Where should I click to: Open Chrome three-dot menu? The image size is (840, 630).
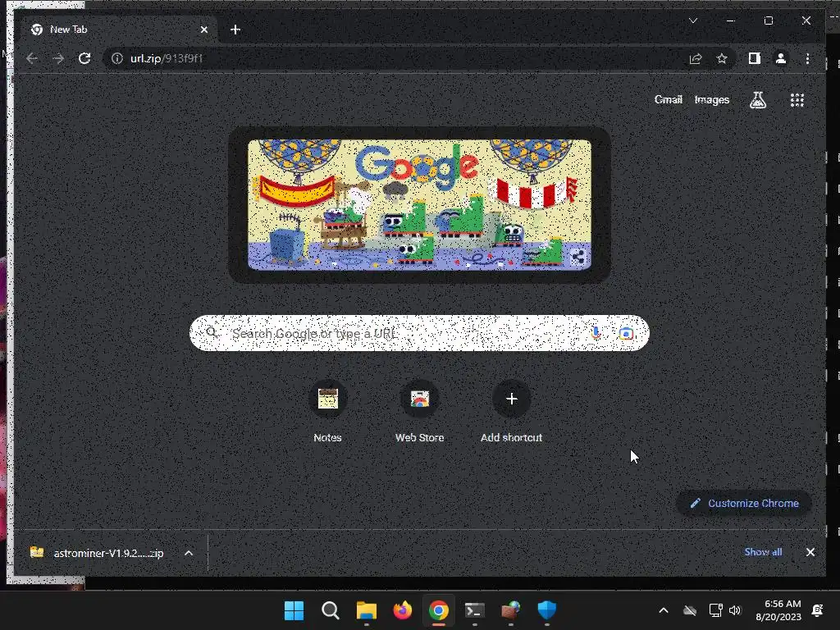[x=807, y=58]
